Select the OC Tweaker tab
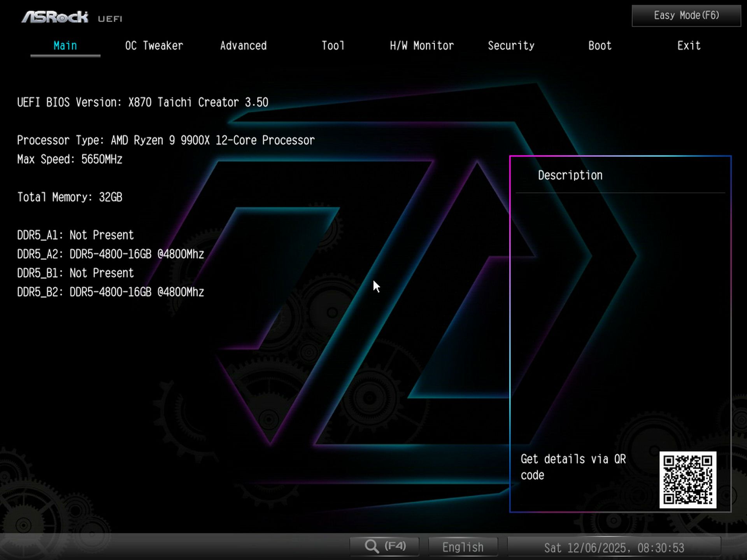 point(154,45)
